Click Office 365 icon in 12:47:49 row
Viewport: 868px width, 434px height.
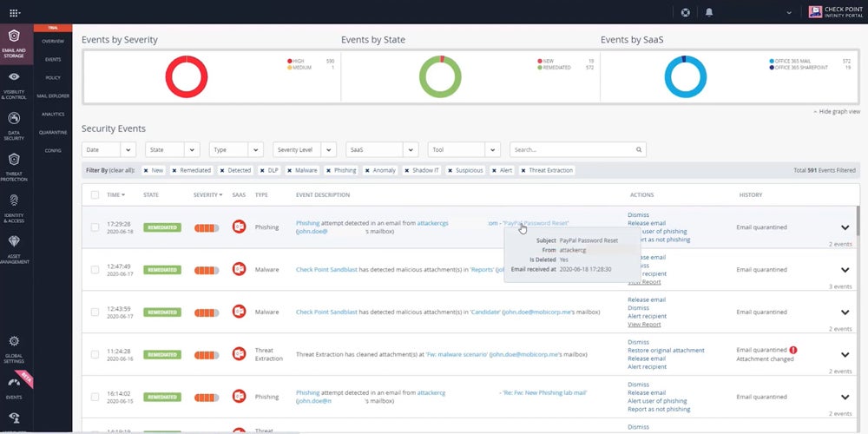click(x=240, y=270)
